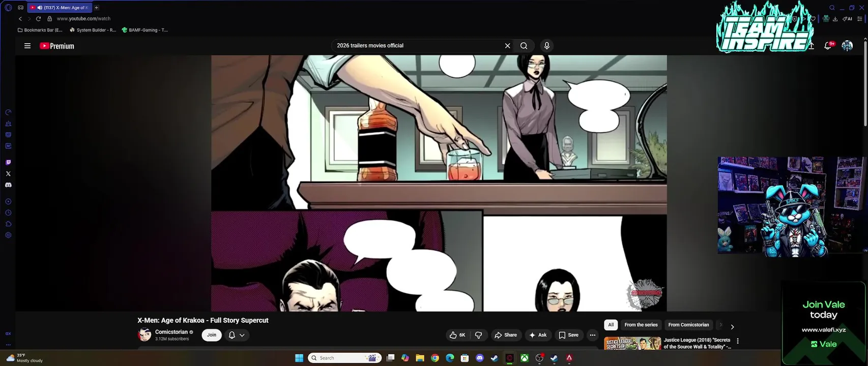The width and height of the screenshot is (868, 366).
Task: Start voice search with microphone
Action: click(x=547, y=46)
